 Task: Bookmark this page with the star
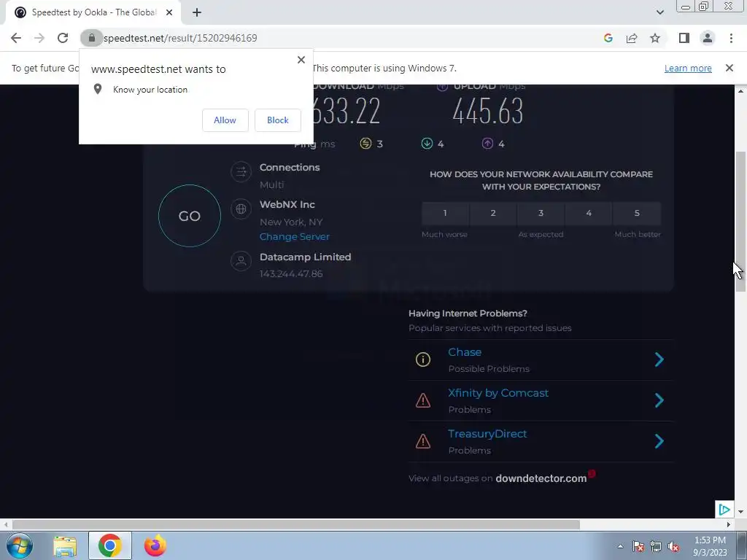click(x=655, y=38)
